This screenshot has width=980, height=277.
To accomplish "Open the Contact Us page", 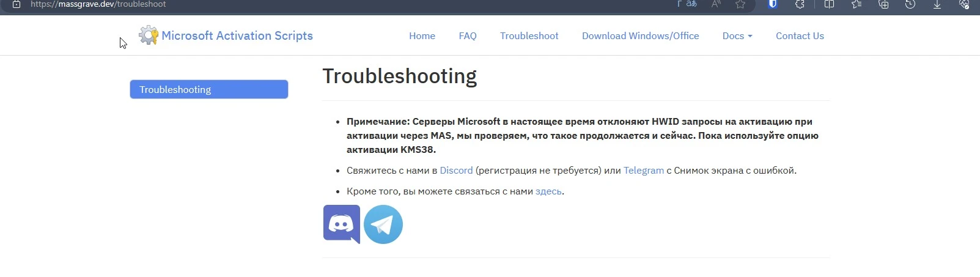I will coord(800,36).
